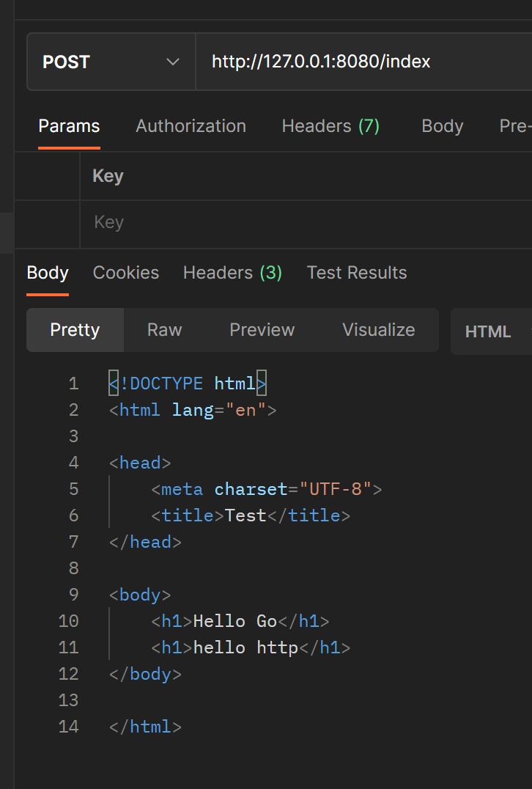Open the Body request tab
Image resolution: width=532 pixels, height=789 pixels.
coord(442,126)
